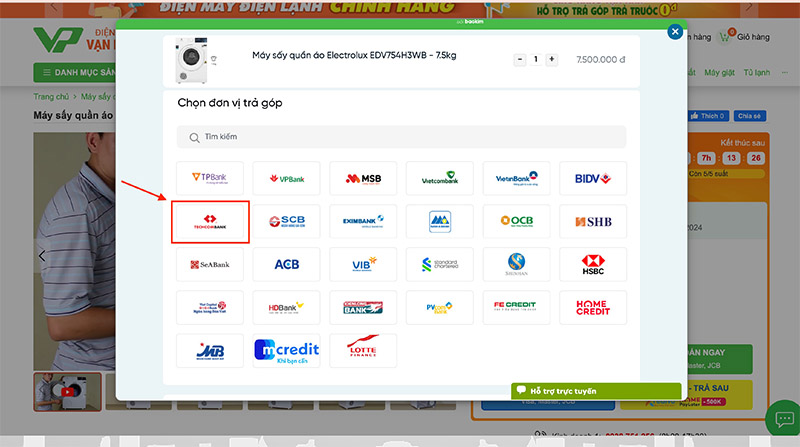This screenshot has height=447, width=800.
Task: Choose VPBank as installment bank
Action: [286, 178]
